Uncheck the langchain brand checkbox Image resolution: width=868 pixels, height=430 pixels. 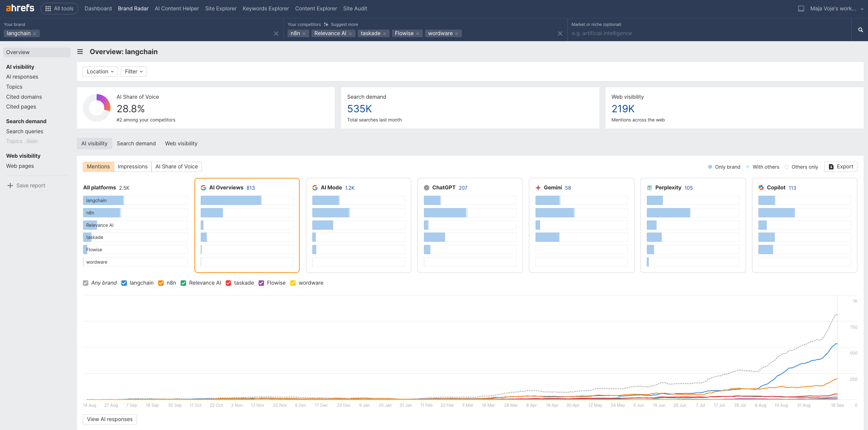[x=124, y=283]
